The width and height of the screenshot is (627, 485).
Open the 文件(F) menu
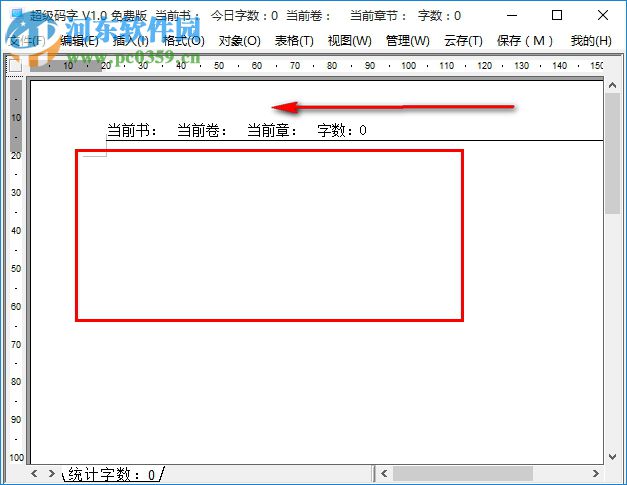[x=27, y=41]
